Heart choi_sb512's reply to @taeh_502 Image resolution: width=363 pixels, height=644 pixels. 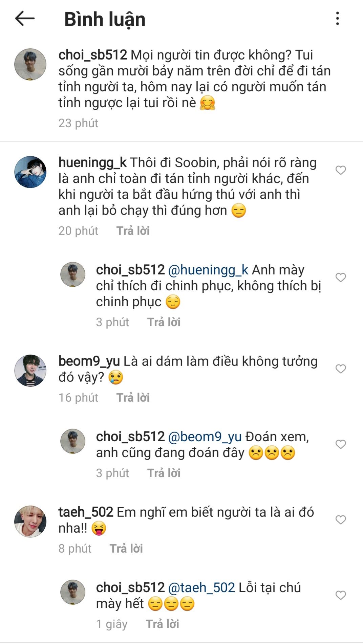341,595
